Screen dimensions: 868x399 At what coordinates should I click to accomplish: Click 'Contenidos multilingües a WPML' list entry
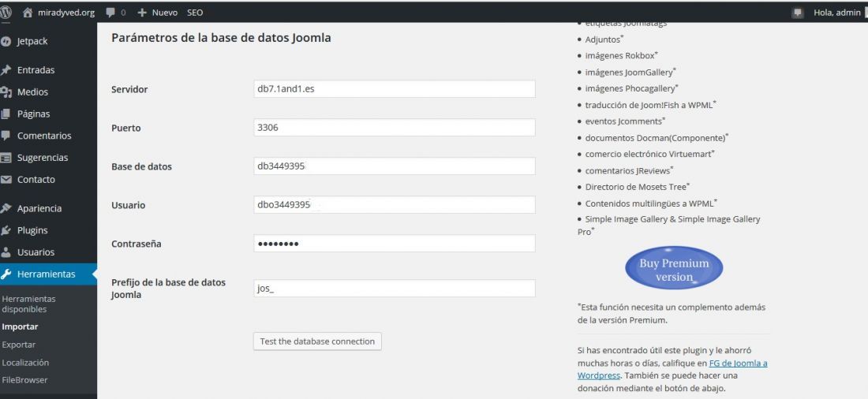pos(652,203)
